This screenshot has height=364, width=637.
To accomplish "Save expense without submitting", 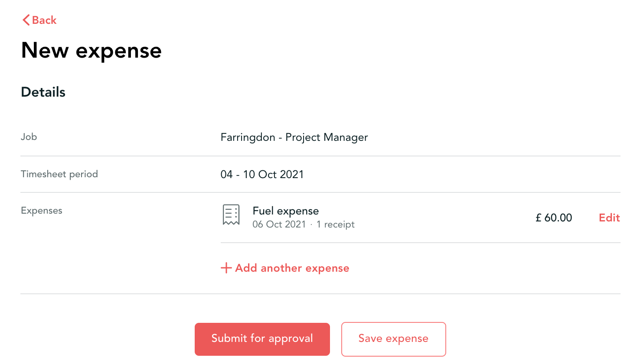I will 393,339.
